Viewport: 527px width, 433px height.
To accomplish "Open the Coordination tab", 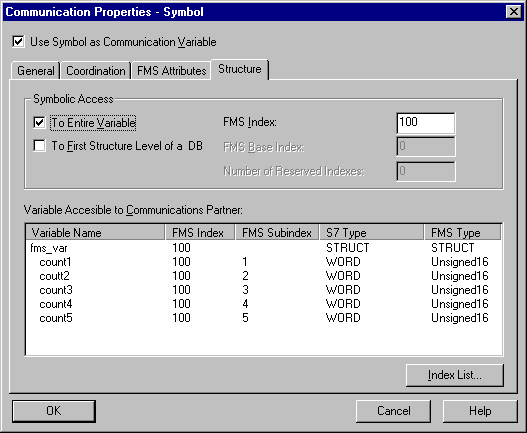I will click(x=95, y=71).
